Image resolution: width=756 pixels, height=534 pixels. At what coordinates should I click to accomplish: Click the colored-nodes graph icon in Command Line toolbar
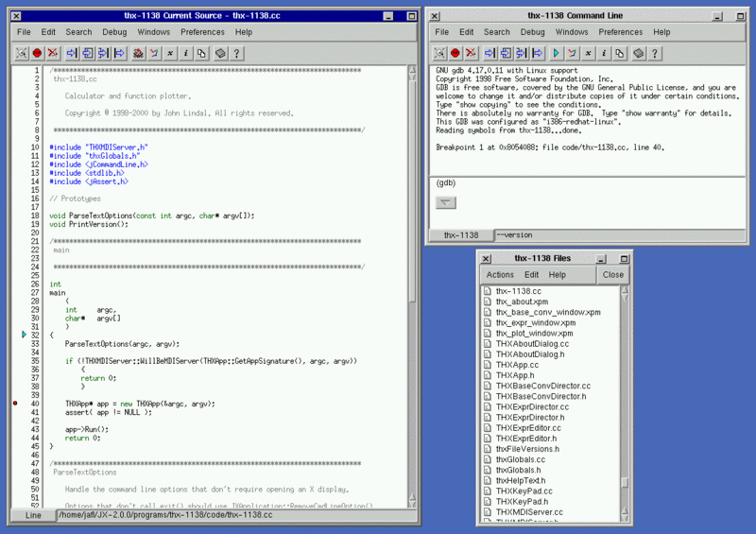click(x=573, y=53)
